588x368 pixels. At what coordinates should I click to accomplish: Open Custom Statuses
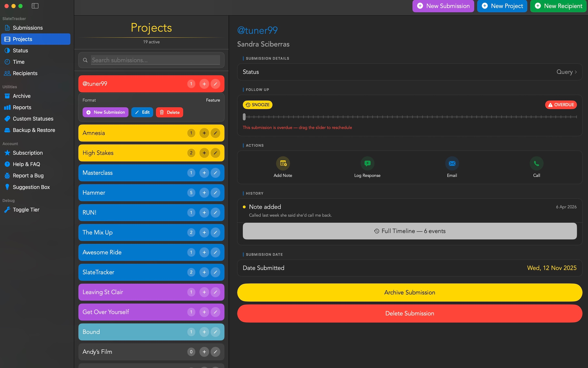(x=36, y=119)
